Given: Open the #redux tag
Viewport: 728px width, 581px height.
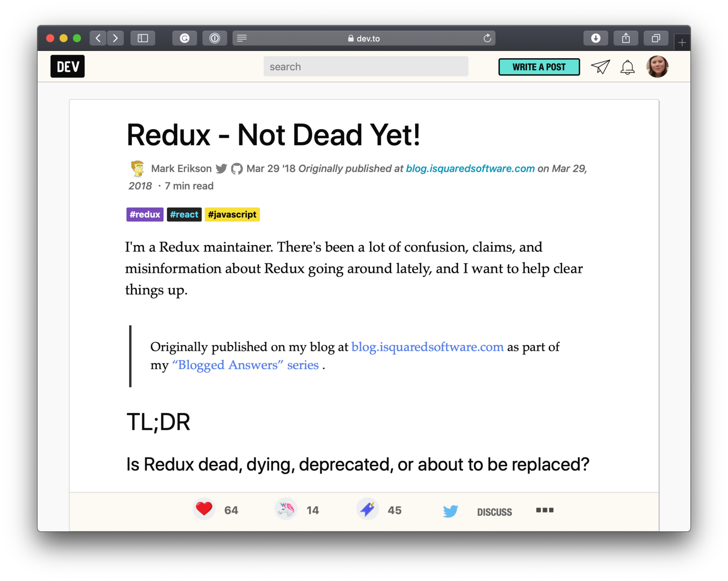Looking at the screenshot, I should coord(145,214).
